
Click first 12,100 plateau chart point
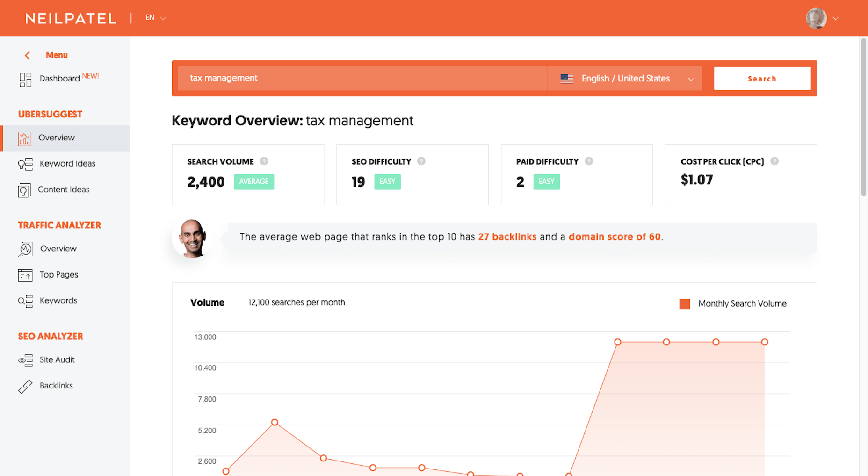click(618, 342)
